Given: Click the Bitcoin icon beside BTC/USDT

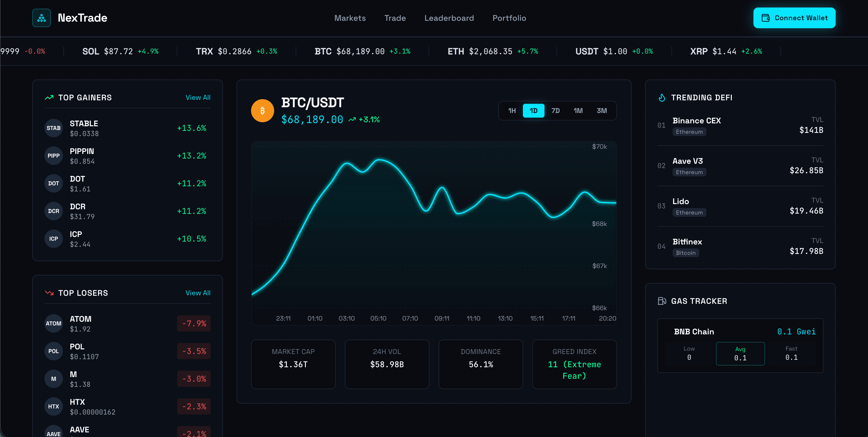Looking at the screenshot, I should click(x=263, y=110).
